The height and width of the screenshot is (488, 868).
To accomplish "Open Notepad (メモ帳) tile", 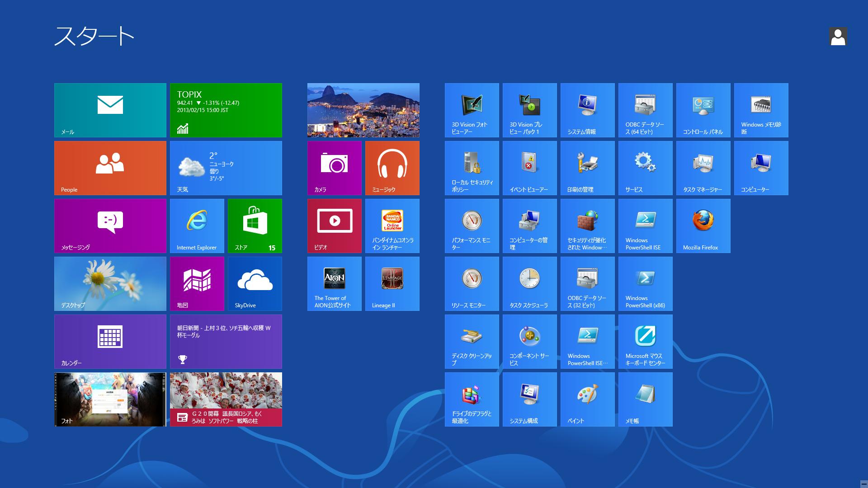I will click(645, 399).
